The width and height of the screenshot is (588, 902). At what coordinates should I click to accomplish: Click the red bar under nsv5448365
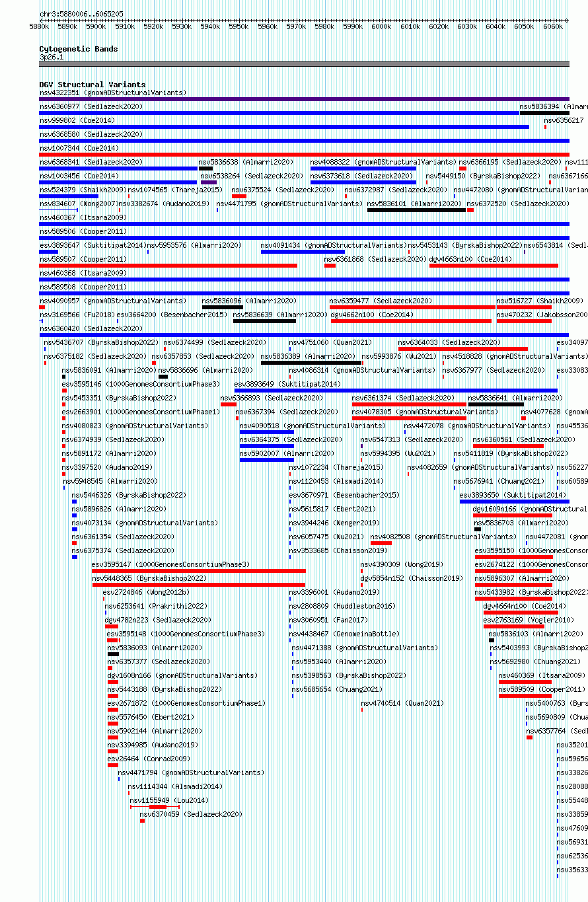(199, 585)
